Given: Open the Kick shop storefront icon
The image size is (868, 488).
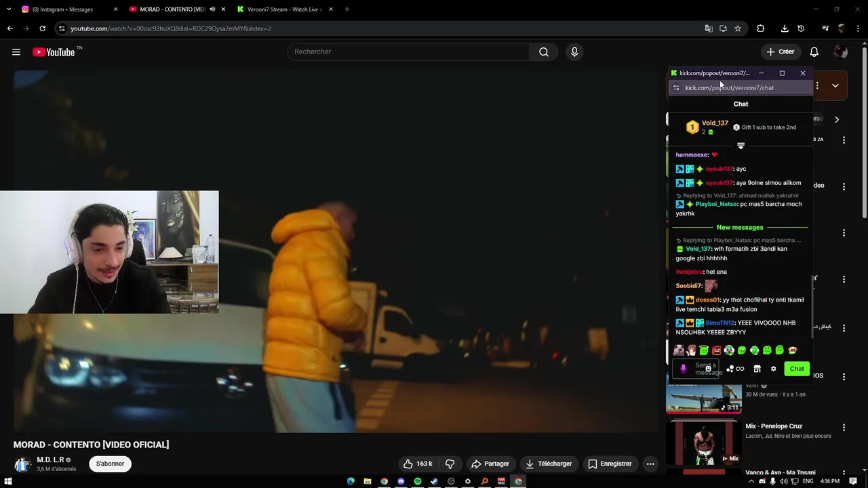Looking at the screenshot, I should (757, 369).
